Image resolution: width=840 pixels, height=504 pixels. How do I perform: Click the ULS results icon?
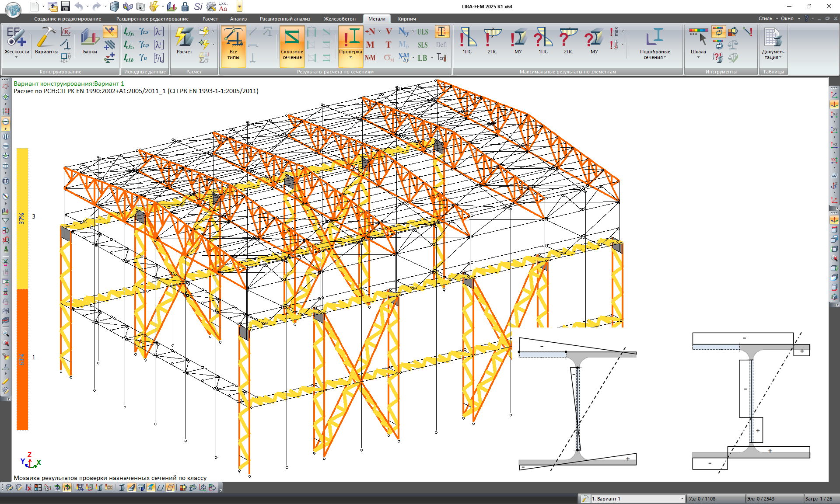point(422,32)
